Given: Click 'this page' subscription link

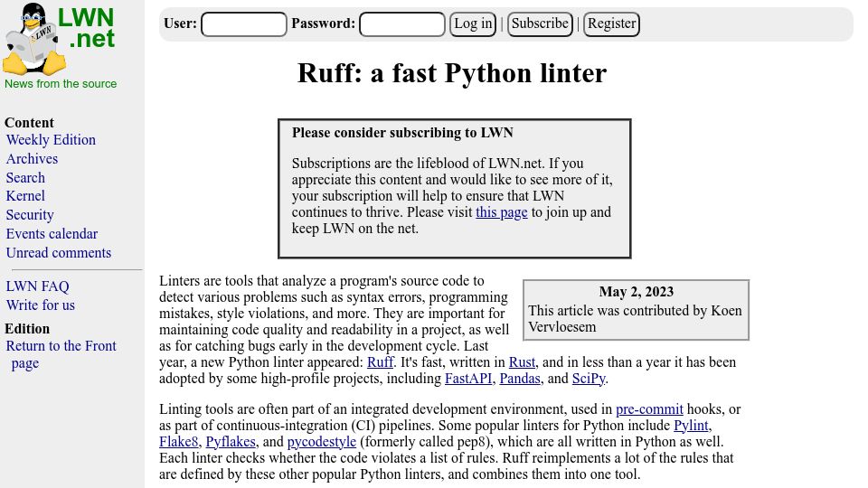Looking at the screenshot, I should pyautogui.click(x=502, y=211).
